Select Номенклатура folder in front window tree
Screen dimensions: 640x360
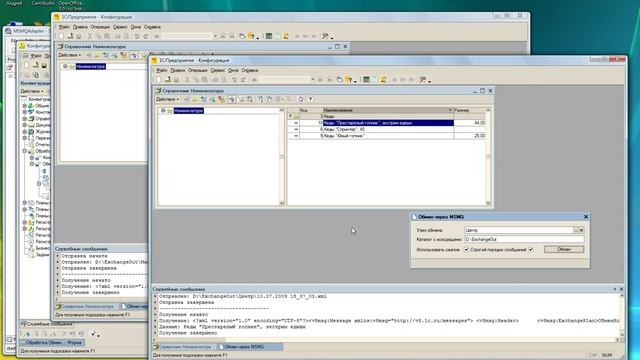coord(188,111)
